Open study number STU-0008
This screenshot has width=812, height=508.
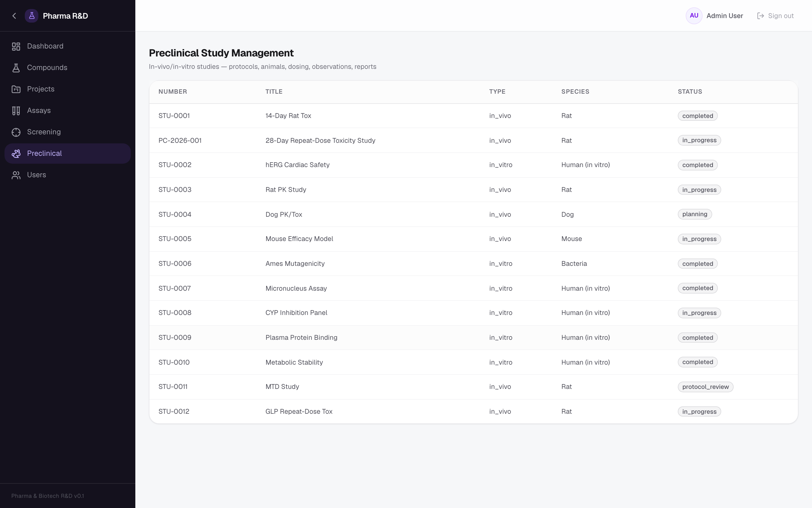(x=175, y=313)
